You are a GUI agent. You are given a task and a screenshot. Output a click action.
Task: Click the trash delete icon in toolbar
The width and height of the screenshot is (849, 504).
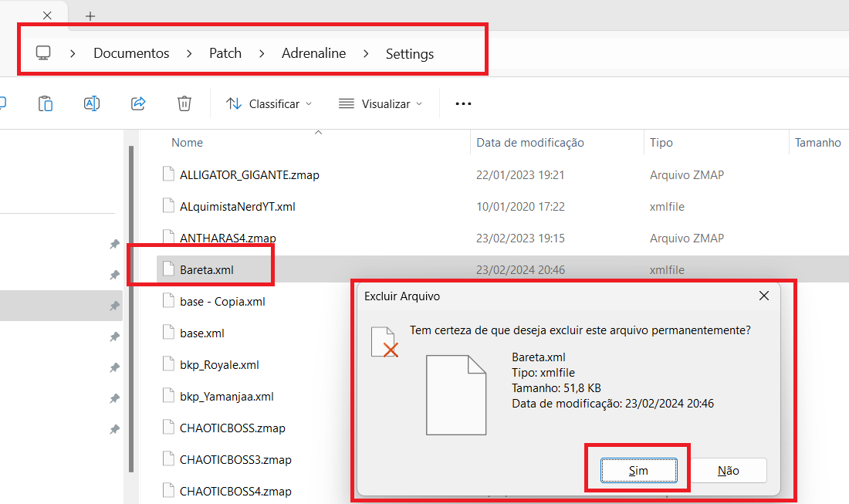(184, 103)
